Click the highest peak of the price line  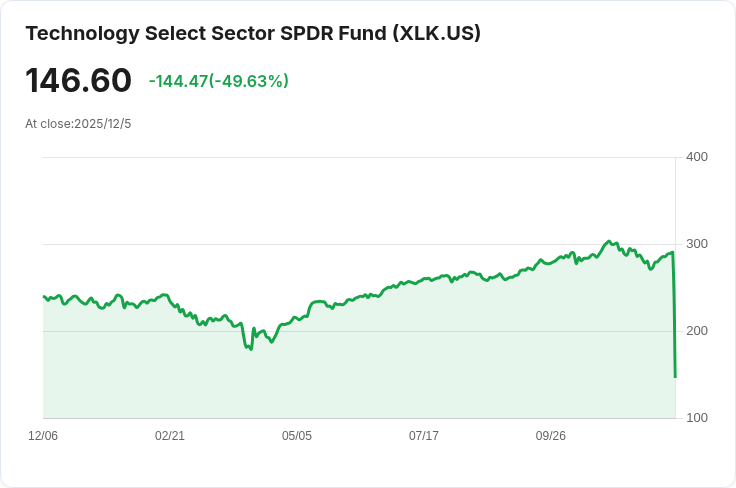point(609,241)
